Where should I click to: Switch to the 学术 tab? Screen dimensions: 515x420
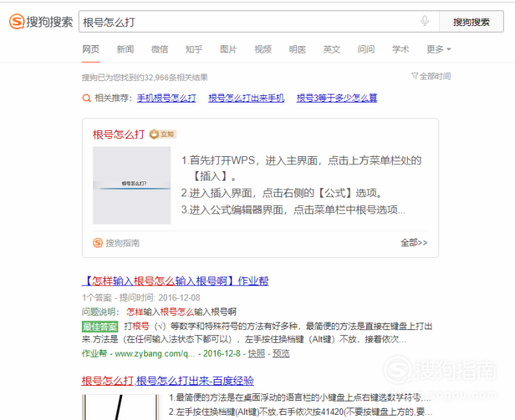coord(400,49)
